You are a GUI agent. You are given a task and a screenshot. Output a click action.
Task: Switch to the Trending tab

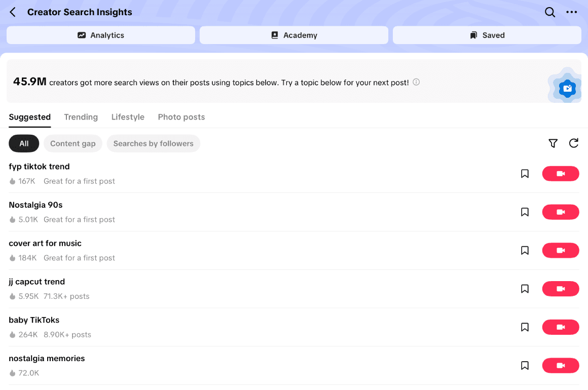81,118
